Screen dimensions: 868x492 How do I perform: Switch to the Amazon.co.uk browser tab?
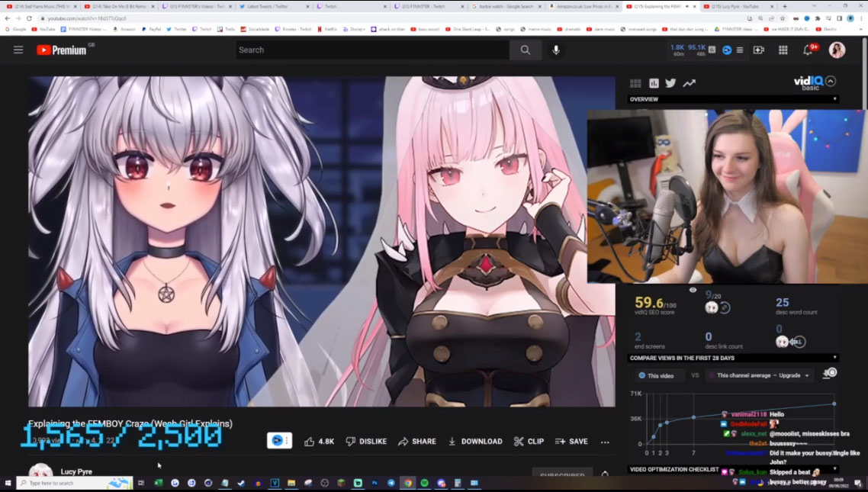click(583, 7)
